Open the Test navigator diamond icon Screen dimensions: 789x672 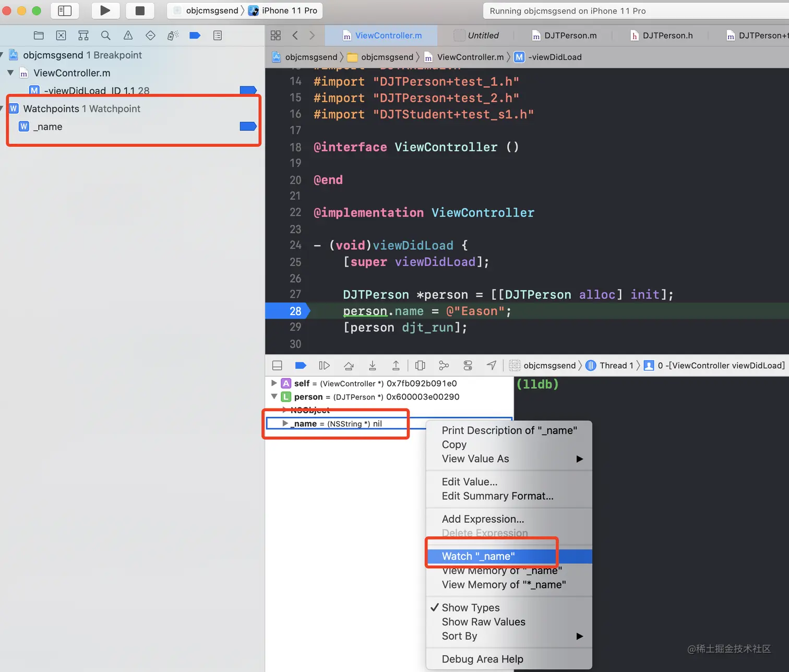tap(150, 35)
